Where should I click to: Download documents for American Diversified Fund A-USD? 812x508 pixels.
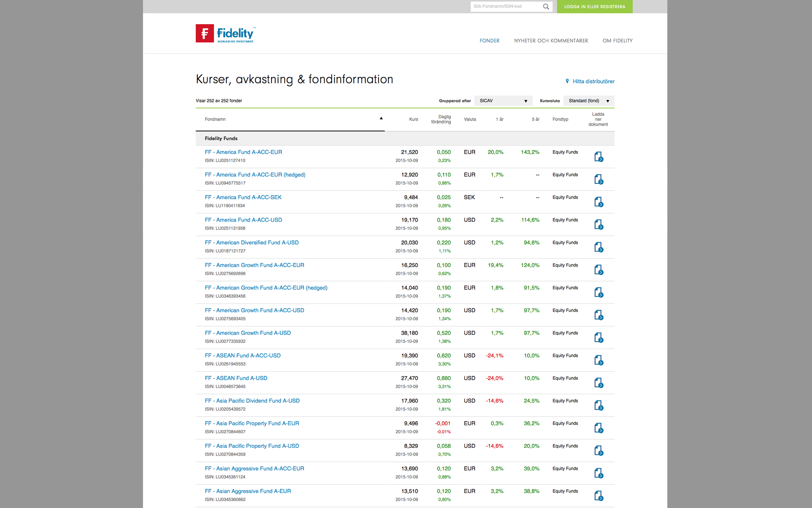coord(599,247)
